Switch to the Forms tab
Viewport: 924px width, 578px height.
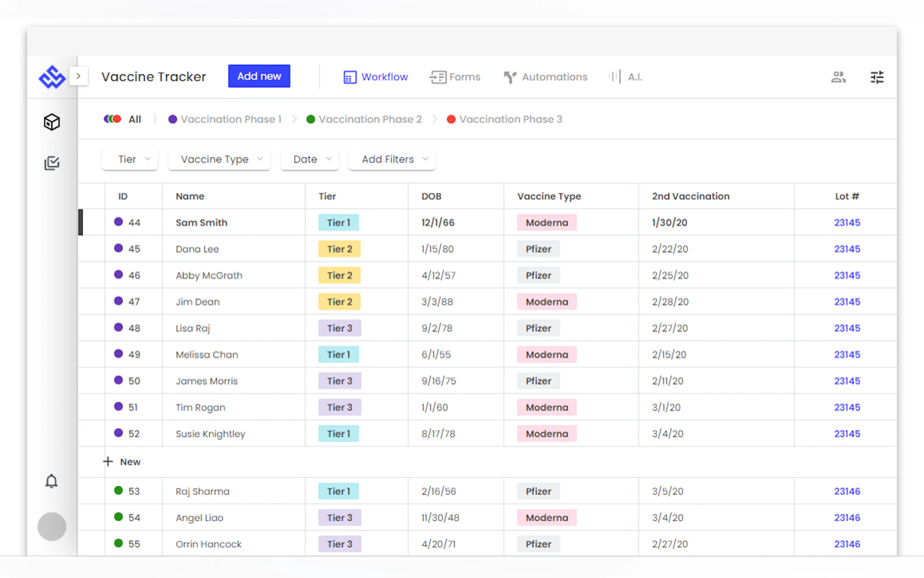455,77
